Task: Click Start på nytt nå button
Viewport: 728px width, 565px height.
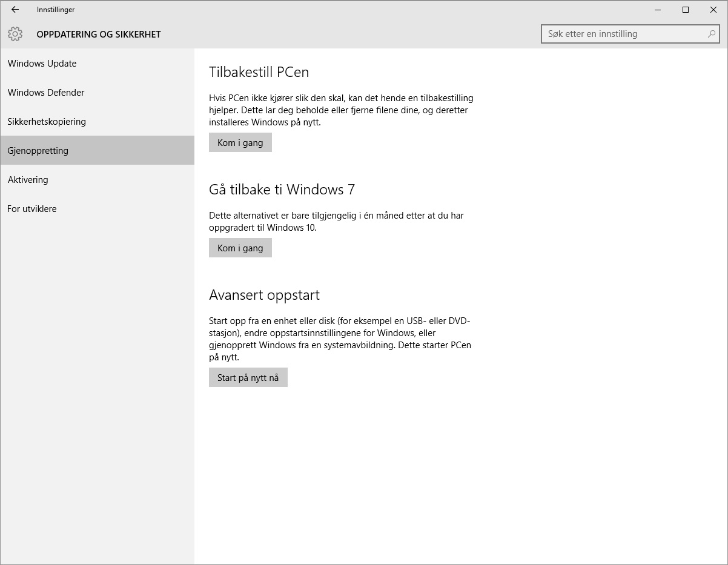Action: coord(248,377)
